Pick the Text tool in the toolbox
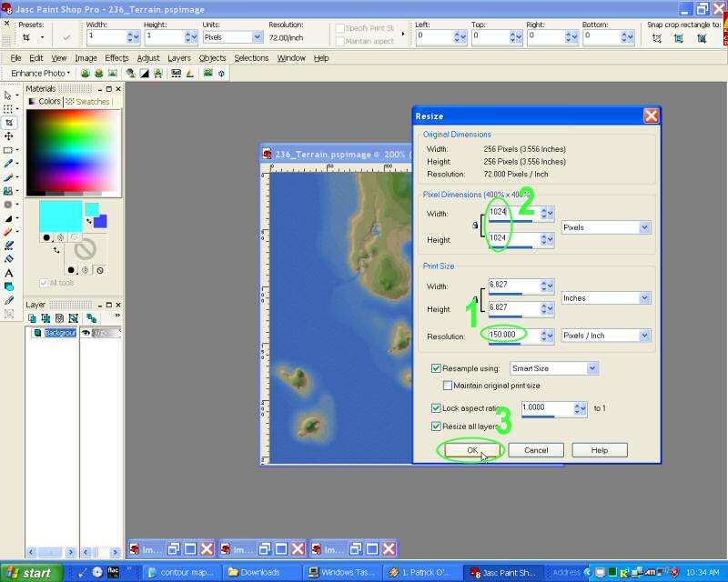The width and height of the screenshot is (728, 582). pos(9,273)
